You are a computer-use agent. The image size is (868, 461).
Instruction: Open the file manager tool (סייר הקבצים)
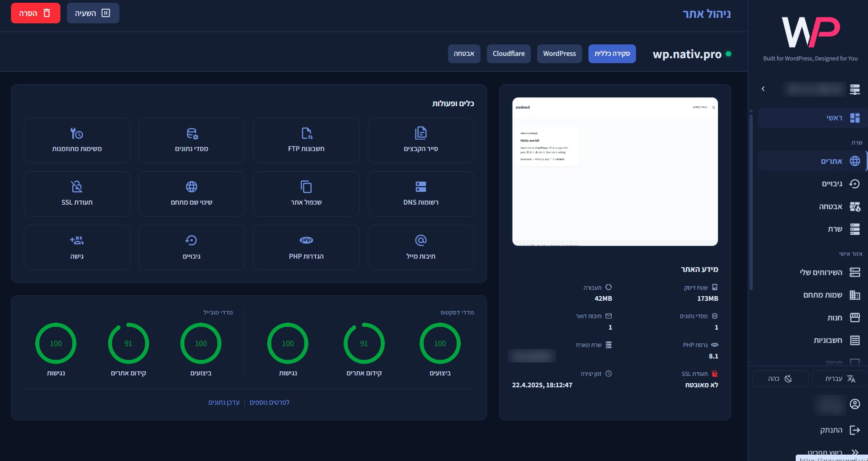pos(421,140)
